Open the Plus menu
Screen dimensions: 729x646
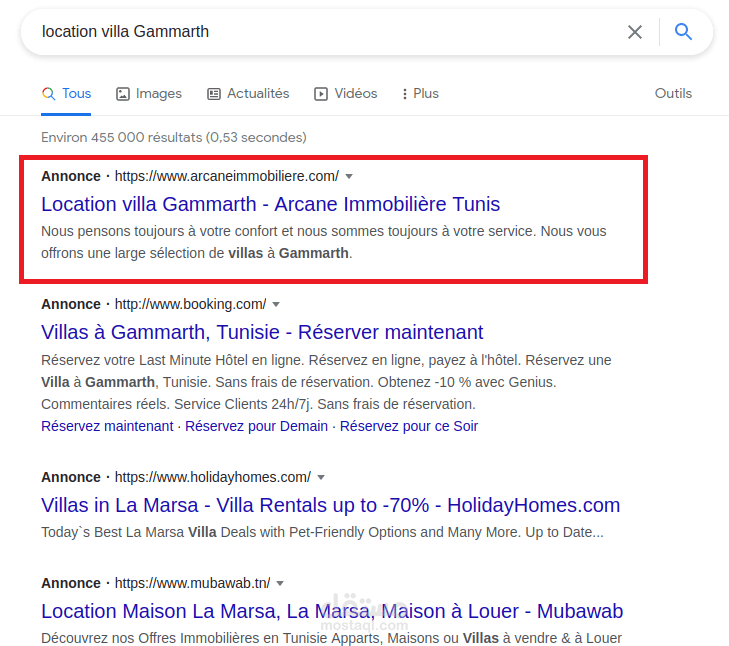420,93
